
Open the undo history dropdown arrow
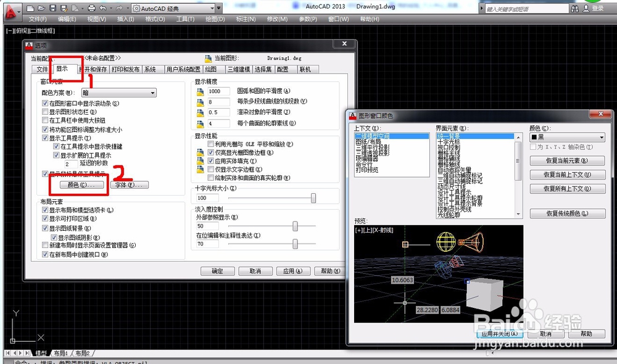click(x=110, y=8)
